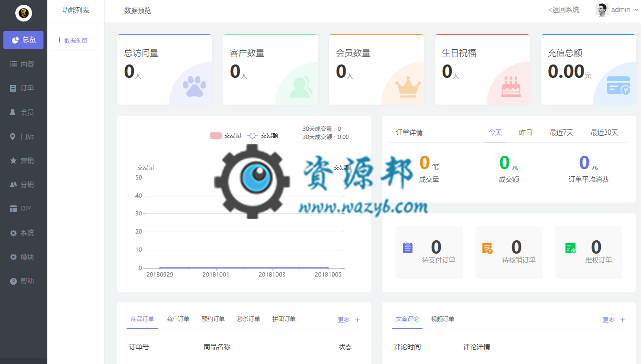Switch order details to 今天
Image resolution: width=641 pixels, height=364 pixels.
(x=495, y=133)
